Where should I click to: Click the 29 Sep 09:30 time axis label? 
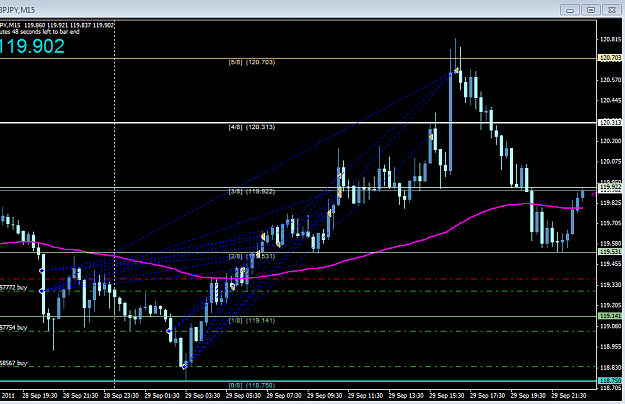(x=324, y=396)
